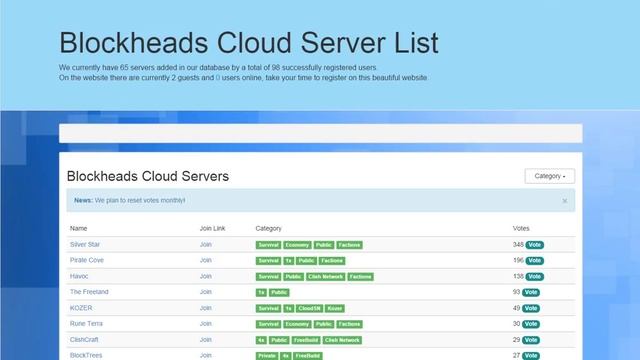This screenshot has width=640, height=360.
Task: Vote for the KOZER server
Action: click(x=531, y=308)
